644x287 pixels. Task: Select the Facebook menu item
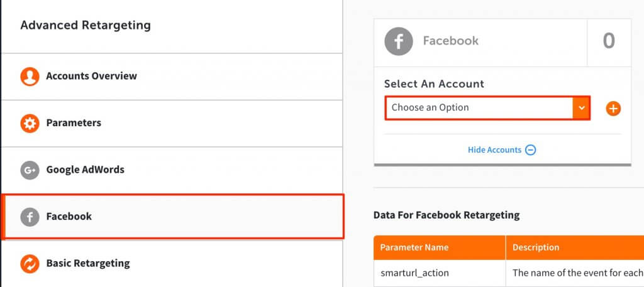tap(172, 217)
